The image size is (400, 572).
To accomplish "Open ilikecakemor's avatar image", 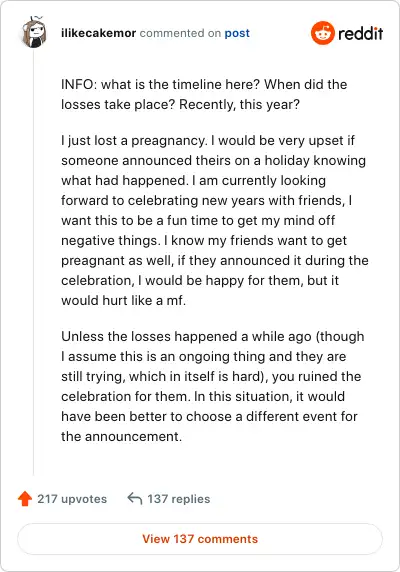I will [34, 33].
